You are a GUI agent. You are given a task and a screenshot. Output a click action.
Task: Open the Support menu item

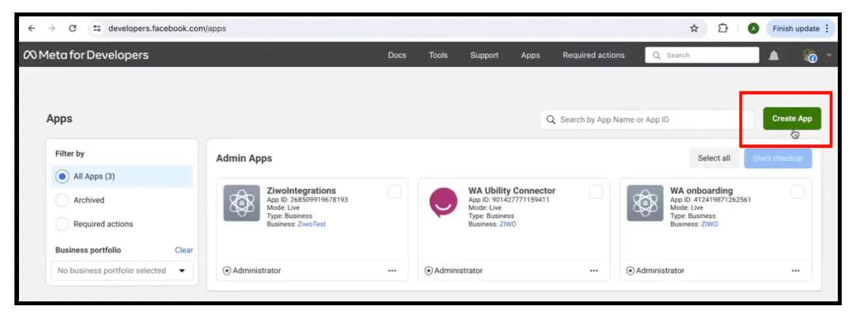point(485,55)
